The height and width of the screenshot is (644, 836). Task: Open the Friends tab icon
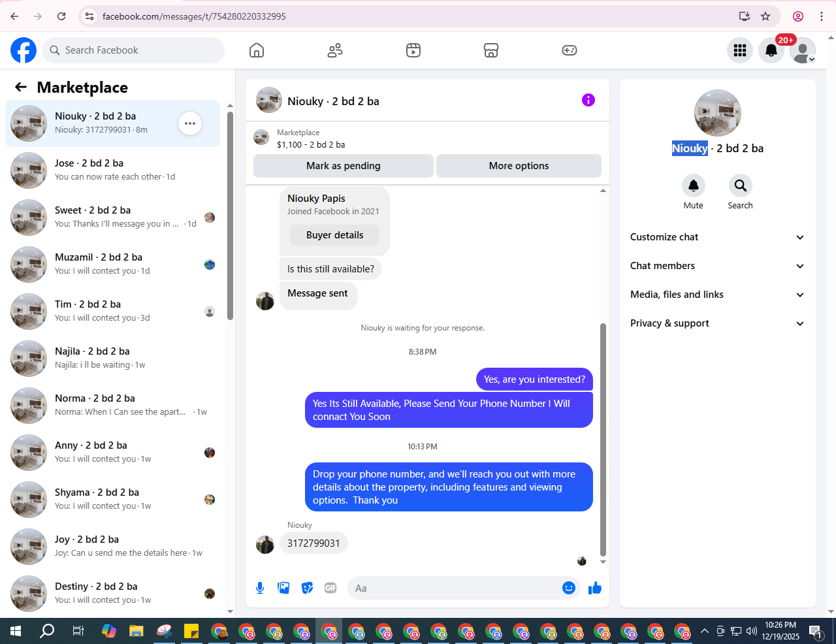(335, 50)
